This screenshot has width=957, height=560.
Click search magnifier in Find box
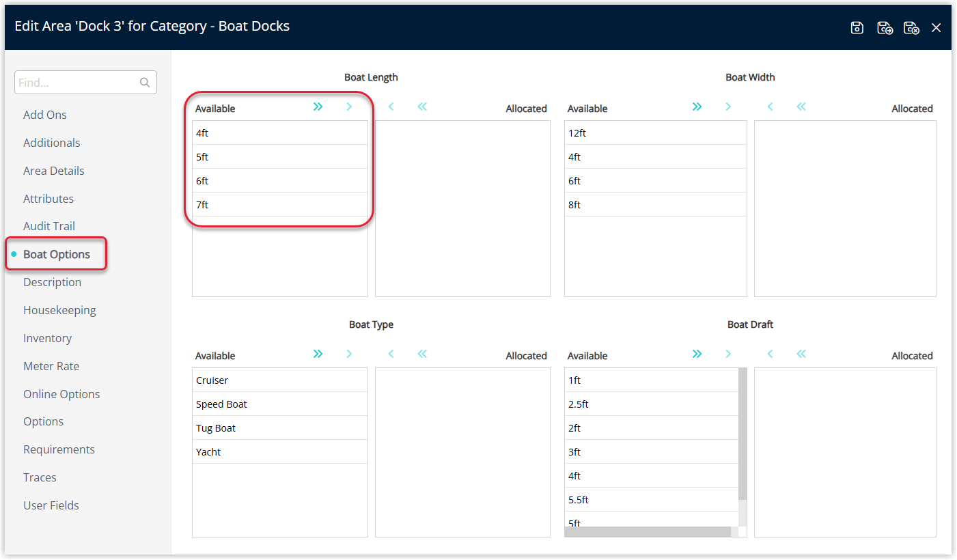click(145, 83)
